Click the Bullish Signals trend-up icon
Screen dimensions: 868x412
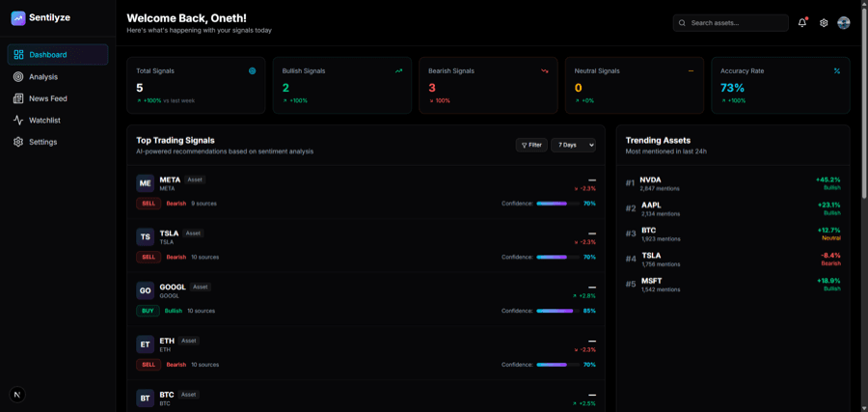[398, 70]
